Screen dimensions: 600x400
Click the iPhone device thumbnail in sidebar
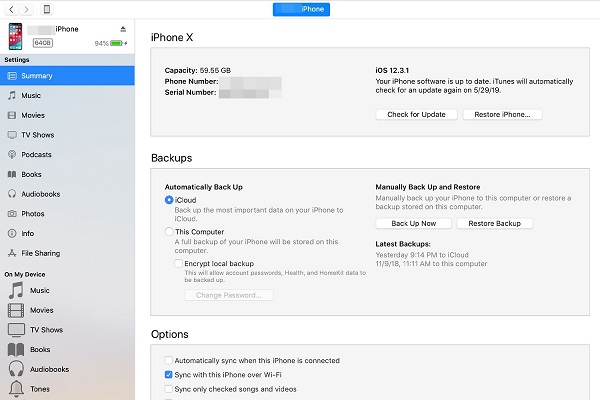tap(15, 36)
